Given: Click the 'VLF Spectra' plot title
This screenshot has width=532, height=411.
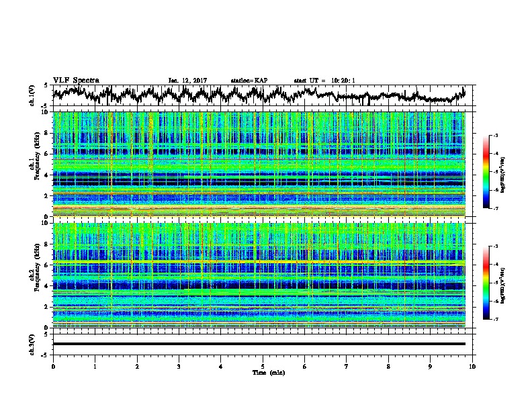Looking at the screenshot, I should pyautogui.click(x=76, y=81).
